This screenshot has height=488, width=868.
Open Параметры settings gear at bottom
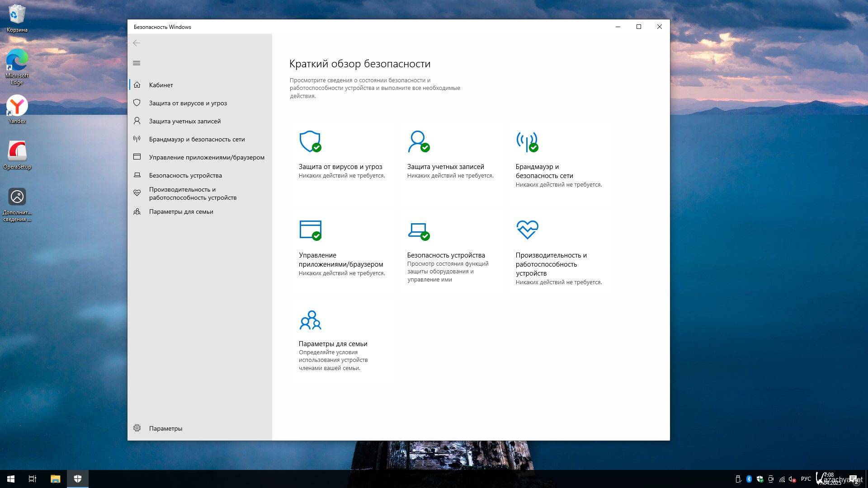click(x=165, y=428)
